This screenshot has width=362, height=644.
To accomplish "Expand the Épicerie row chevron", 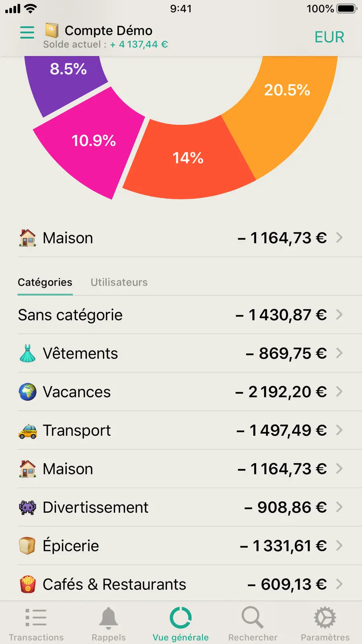I will 339,545.
